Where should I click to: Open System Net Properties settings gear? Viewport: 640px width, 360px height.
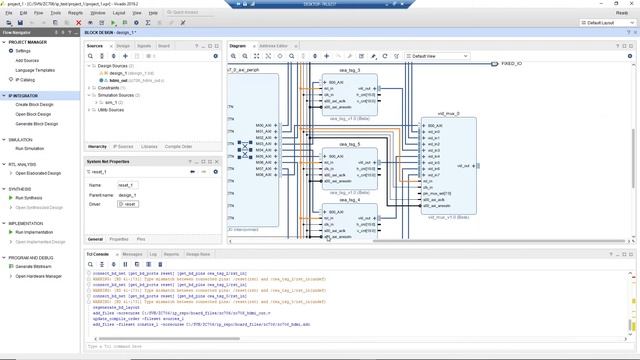pos(216,172)
